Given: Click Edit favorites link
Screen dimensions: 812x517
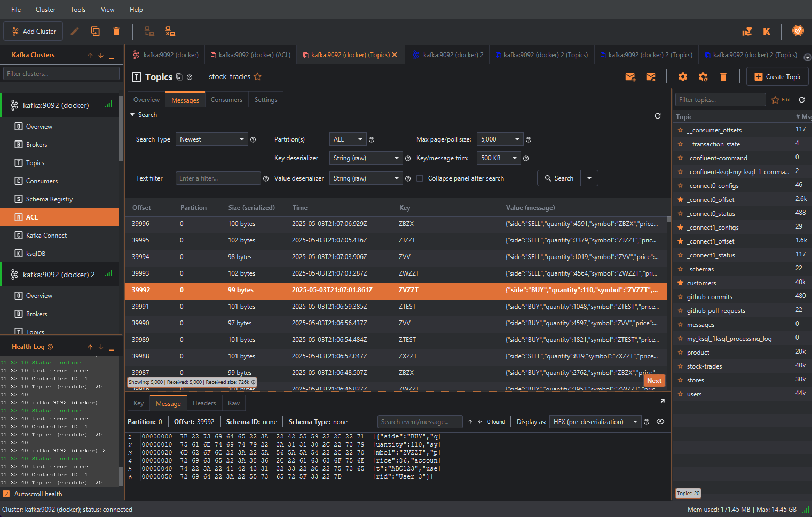Looking at the screenshot, I should 782,100.
